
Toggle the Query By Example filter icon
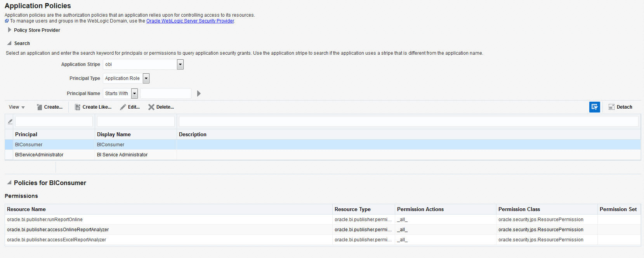point(594,107)
